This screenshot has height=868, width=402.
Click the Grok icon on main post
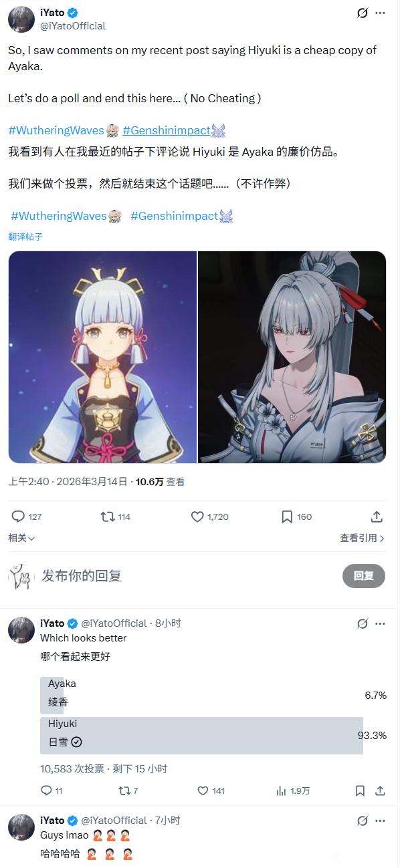[363, 13]
